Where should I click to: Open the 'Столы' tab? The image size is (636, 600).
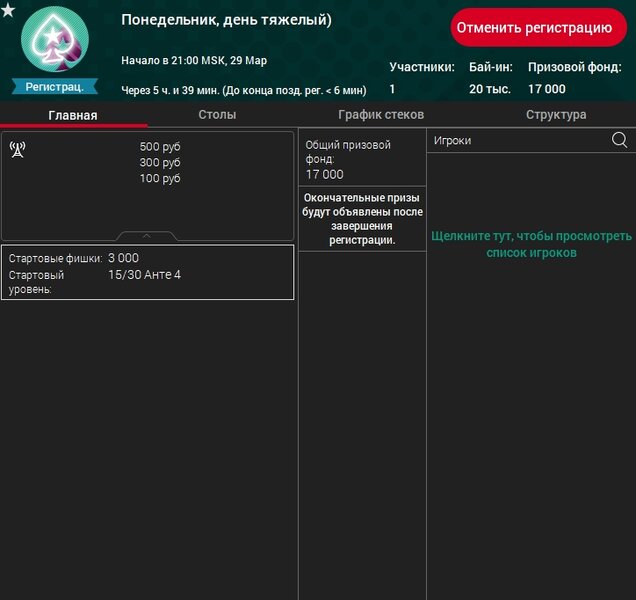click(217, 115)
